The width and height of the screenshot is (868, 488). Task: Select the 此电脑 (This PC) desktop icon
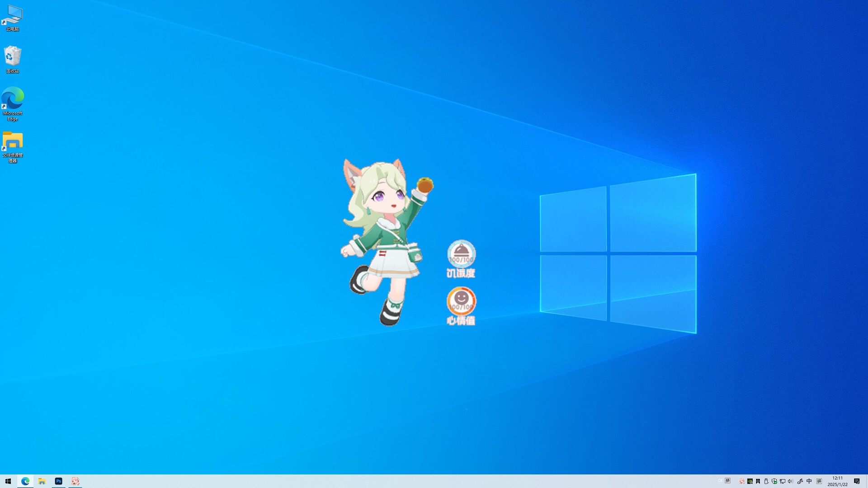coord(12,18)
